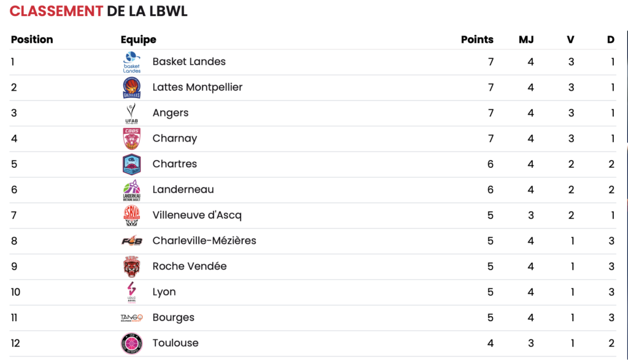Image resolution: width=628 pixels, height=364 pixels.
Task: Click the Toulouse team logo
Action: coord(132,343)
